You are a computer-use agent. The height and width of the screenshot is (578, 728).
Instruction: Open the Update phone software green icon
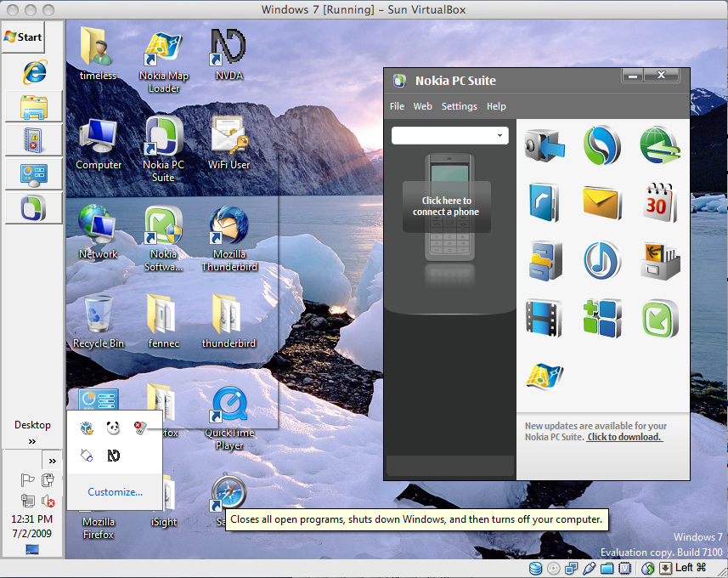click(660, 318)
